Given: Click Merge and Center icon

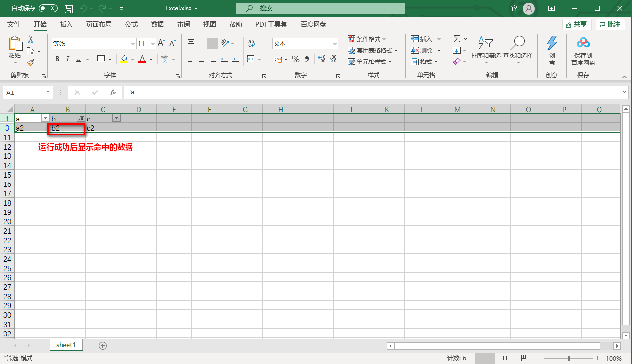Looking at the screenshot, I should tap(251, 59).
